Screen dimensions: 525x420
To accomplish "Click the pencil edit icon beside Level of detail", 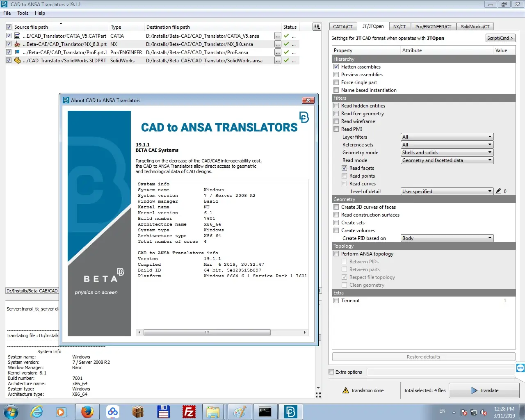I will pyautogui.click(x=498, y=191).
